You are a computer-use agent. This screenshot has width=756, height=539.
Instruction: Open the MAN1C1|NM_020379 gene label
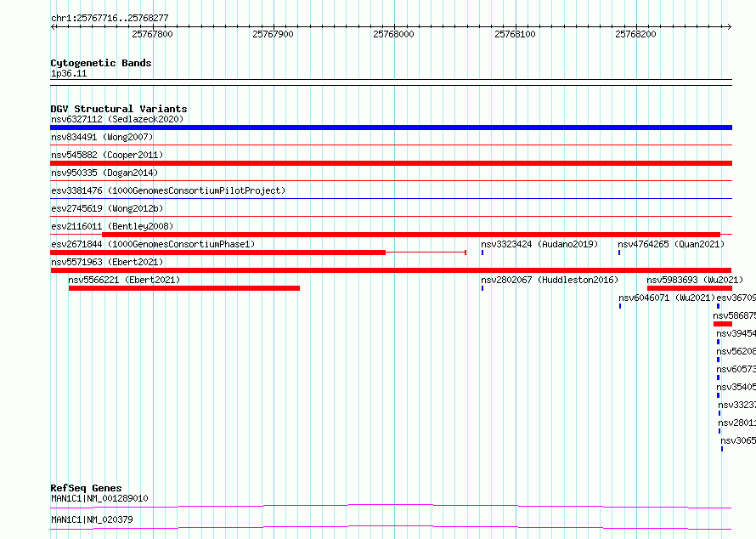[92, 519]
